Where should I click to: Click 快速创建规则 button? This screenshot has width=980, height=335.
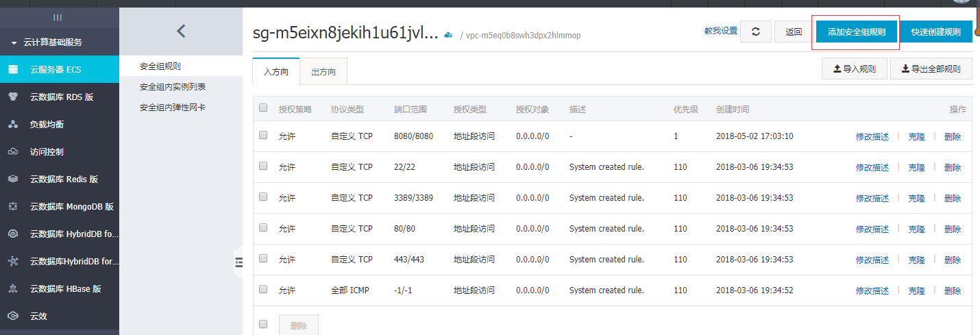[x=936, y=32]
